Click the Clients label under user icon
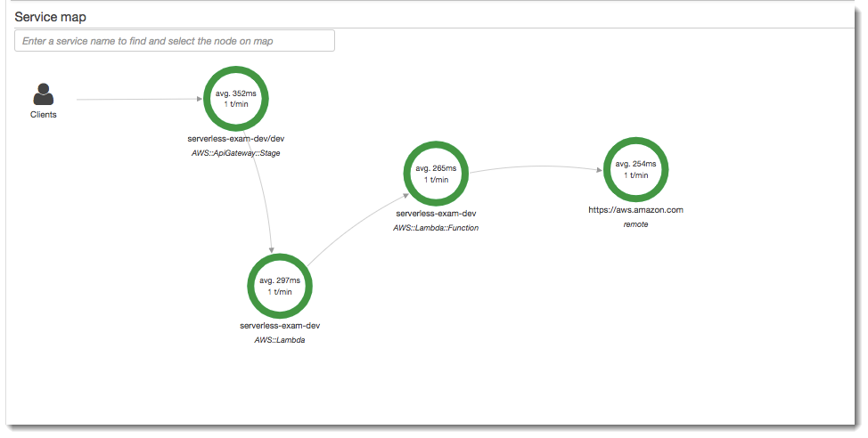This screenshot has width=868, height=438. pyautogui.click(x=43, y=115)
